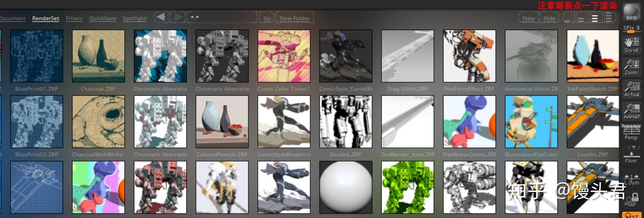Click the LineArt.ZRP file name
This screenshot has height=218, width=644.
click(x=593, y=155)
